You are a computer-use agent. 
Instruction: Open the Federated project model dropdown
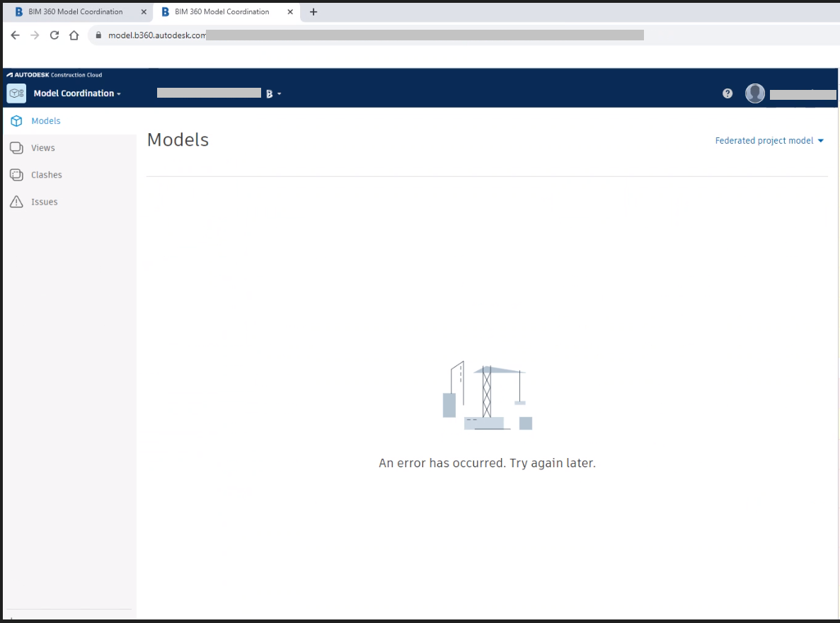(x=769, y=140)
